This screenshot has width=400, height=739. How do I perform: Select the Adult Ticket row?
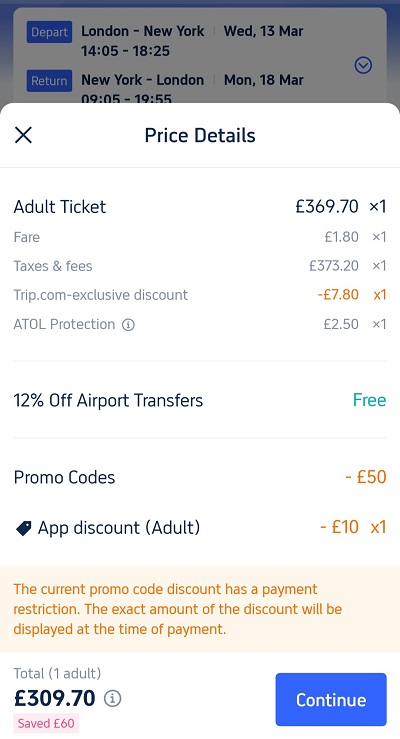tap(200, 206)
